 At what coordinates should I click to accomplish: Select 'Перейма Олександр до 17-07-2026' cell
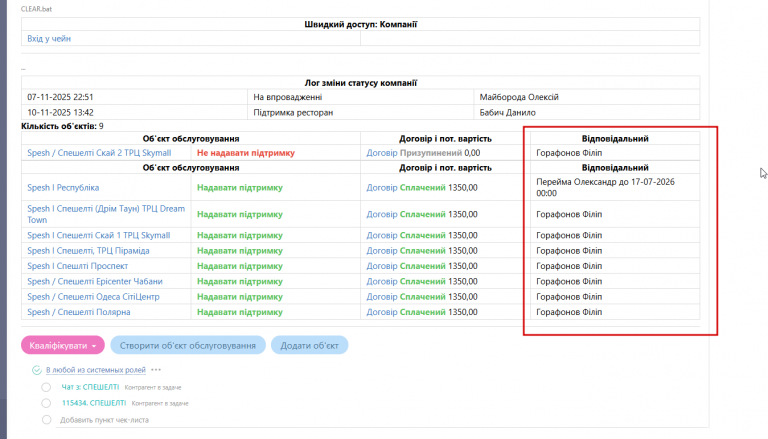point(615,188)
